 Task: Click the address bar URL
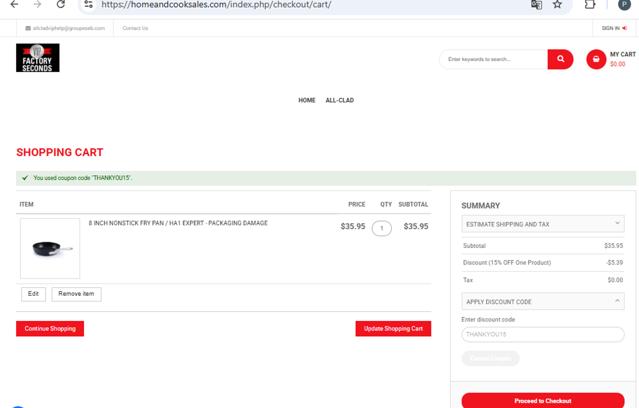click(x=216, y=4)
